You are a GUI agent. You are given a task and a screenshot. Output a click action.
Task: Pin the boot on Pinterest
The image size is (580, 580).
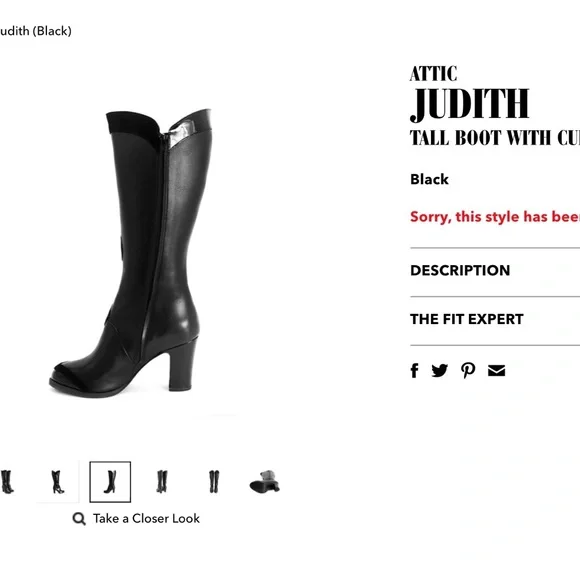point(468,370)
